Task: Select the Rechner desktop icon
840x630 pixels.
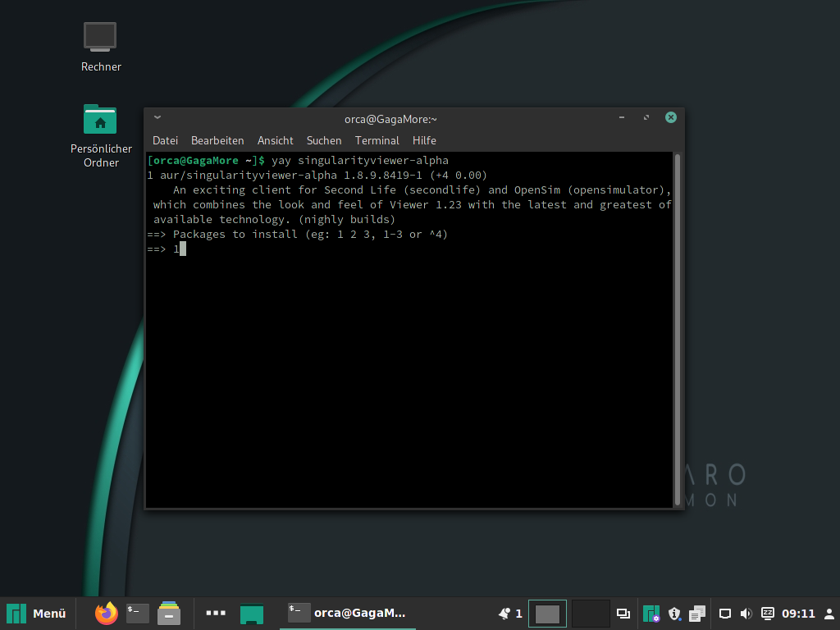Action: [x=101, y=47]
